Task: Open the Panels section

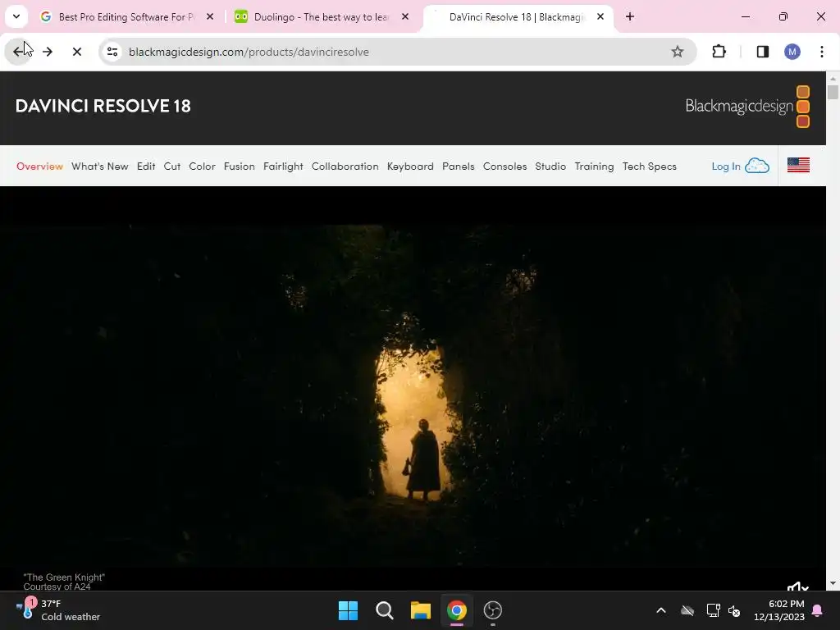Action: 458,167
